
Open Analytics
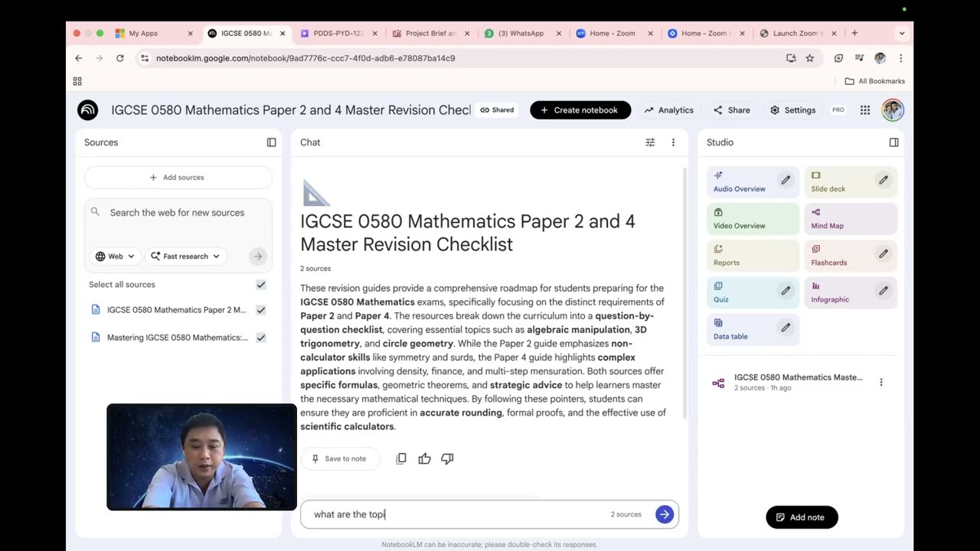(668, 110)
